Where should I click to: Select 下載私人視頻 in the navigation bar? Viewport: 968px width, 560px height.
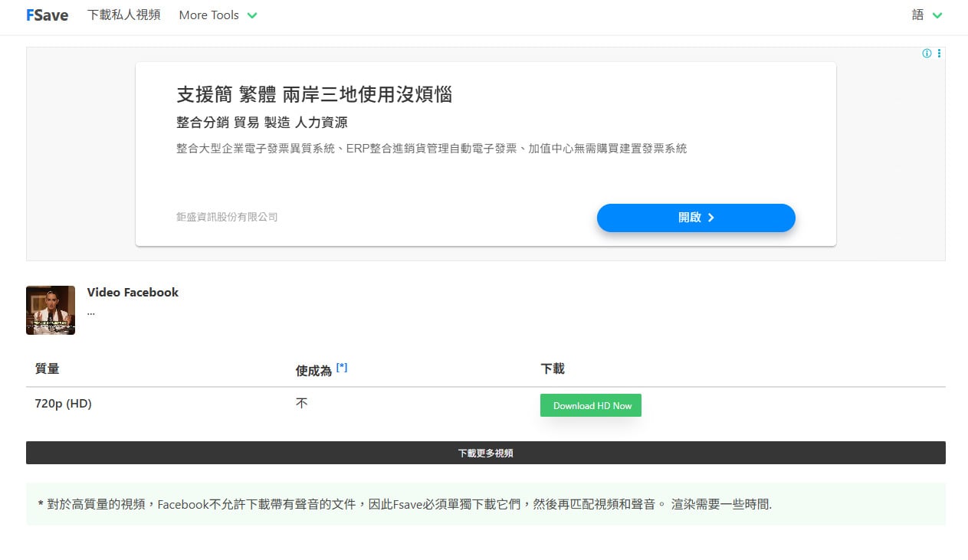[x=123, y=15]
